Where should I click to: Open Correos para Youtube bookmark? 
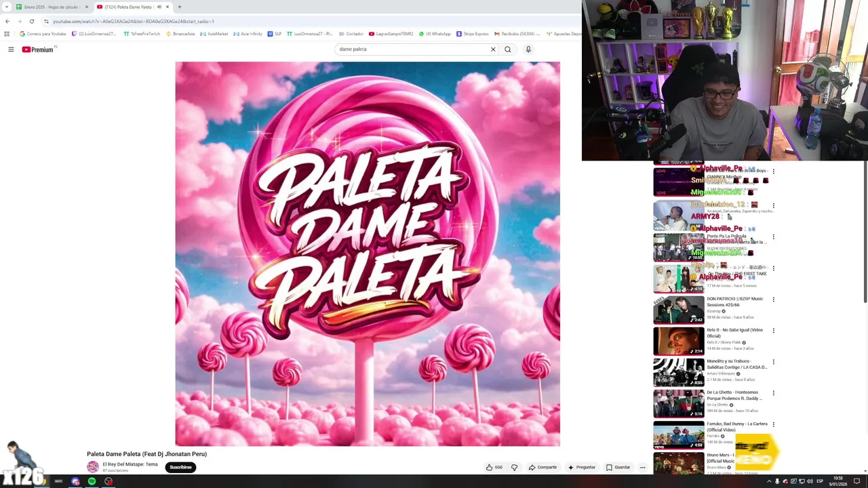click(x=43, y=34)
